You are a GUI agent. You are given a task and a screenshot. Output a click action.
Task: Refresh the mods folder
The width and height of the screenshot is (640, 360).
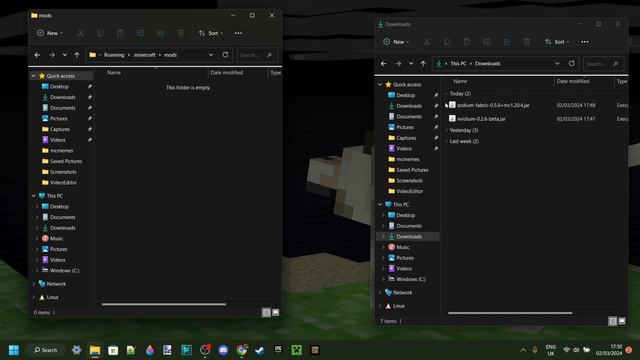pos(225,55)
